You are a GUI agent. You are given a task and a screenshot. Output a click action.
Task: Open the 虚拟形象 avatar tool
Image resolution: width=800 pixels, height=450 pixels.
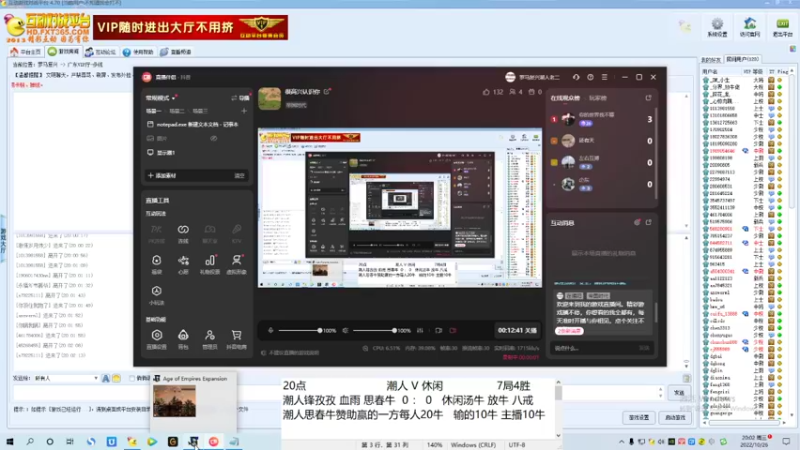coord(236,261)
